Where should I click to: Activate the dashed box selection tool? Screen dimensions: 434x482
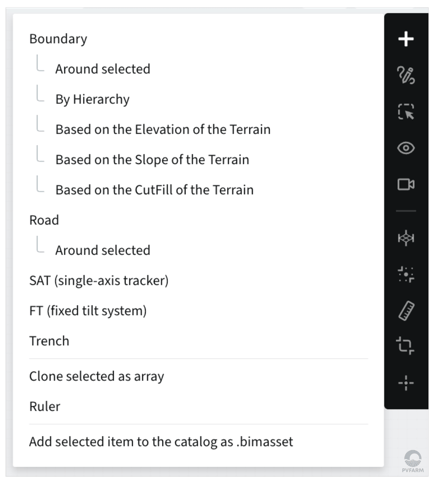point(406,111)
